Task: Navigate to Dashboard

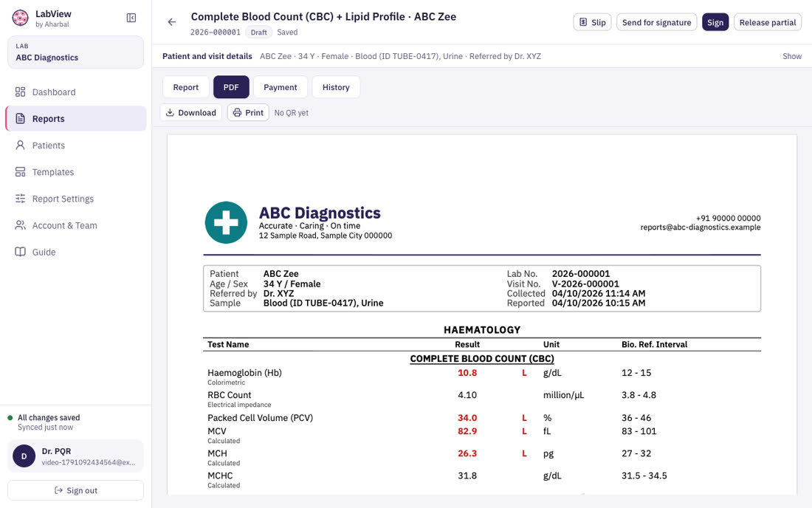Action: [x=75, y=92]
